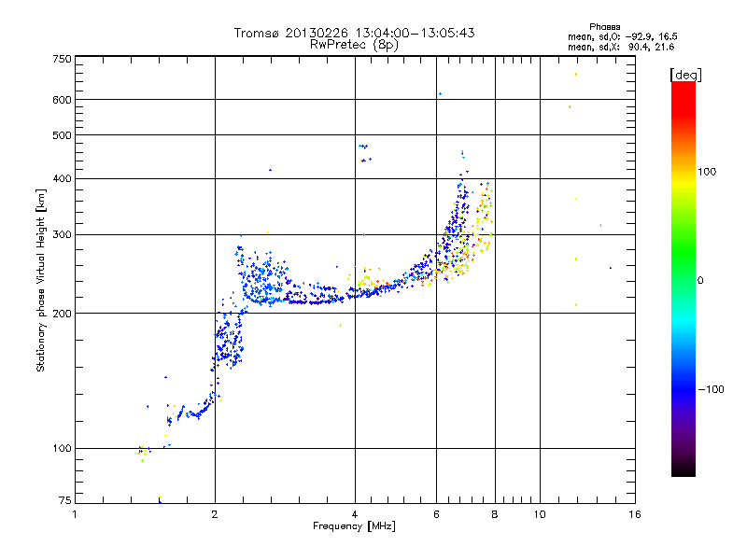Click the '[deg]' colorbar unit label
Viewport: 747px width, 560px height.
(x=685, y=75)
